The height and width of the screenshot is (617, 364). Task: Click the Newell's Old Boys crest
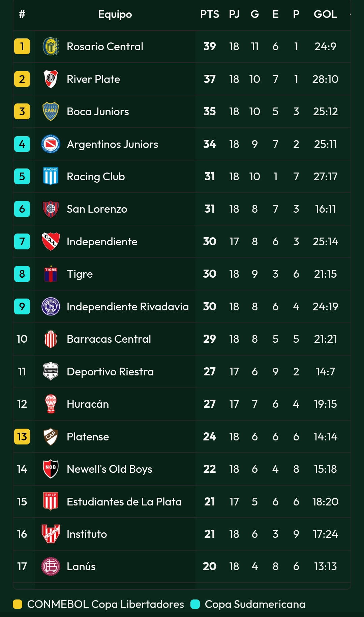click(51, 469)
